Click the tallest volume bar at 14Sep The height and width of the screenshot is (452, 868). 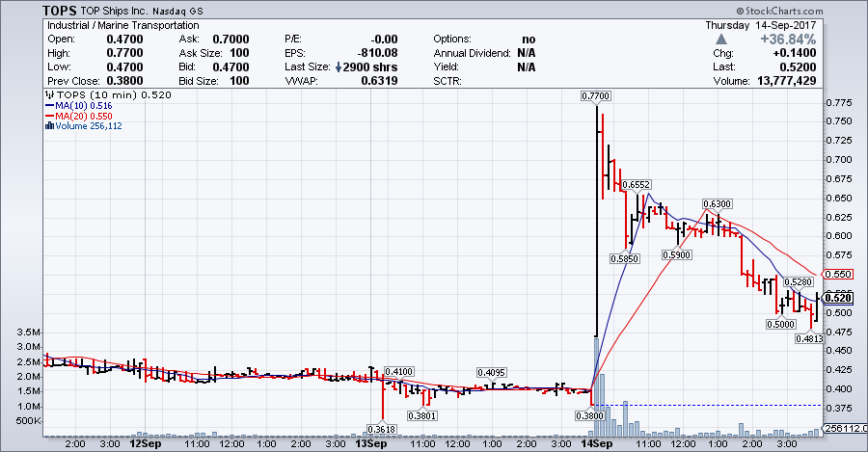tap(597, 386)
